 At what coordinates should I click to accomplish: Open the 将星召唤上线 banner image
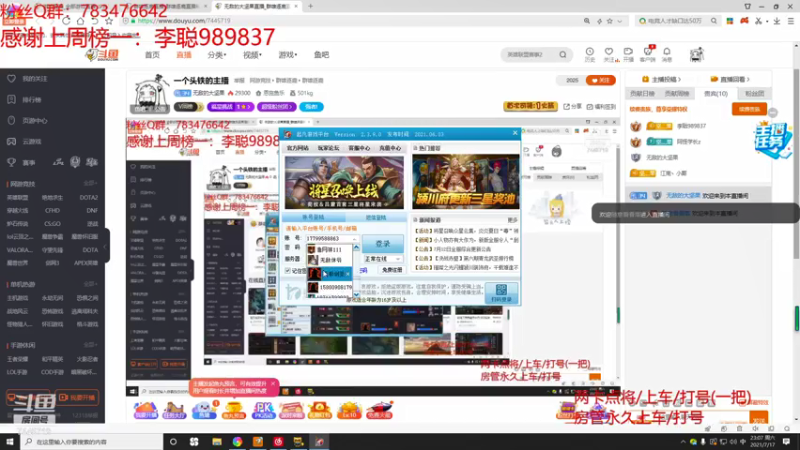[x=344, y=183]
